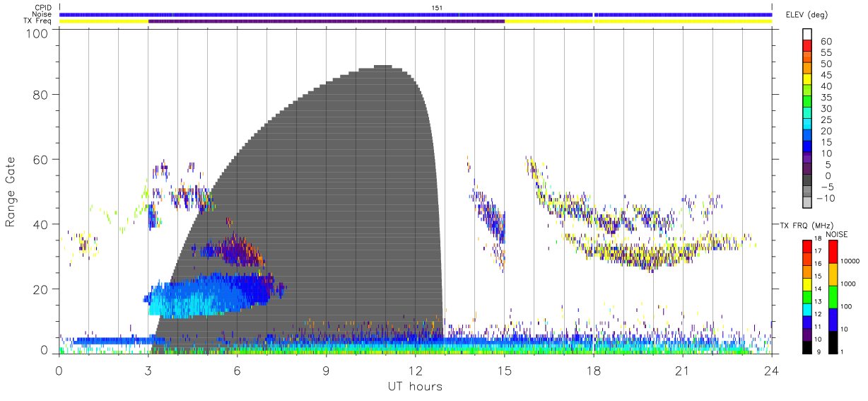
Task: Click the blue Noise strip above the plot
Action: tap(416, 14)
